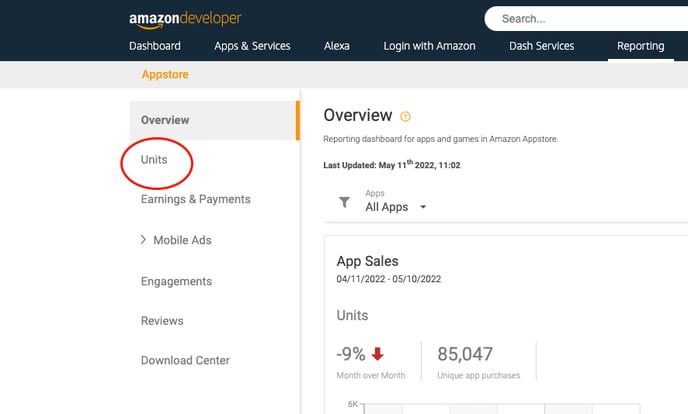Click the red down arrow indicator
This screenshot has height=414, width=688.
coord(377,353)
